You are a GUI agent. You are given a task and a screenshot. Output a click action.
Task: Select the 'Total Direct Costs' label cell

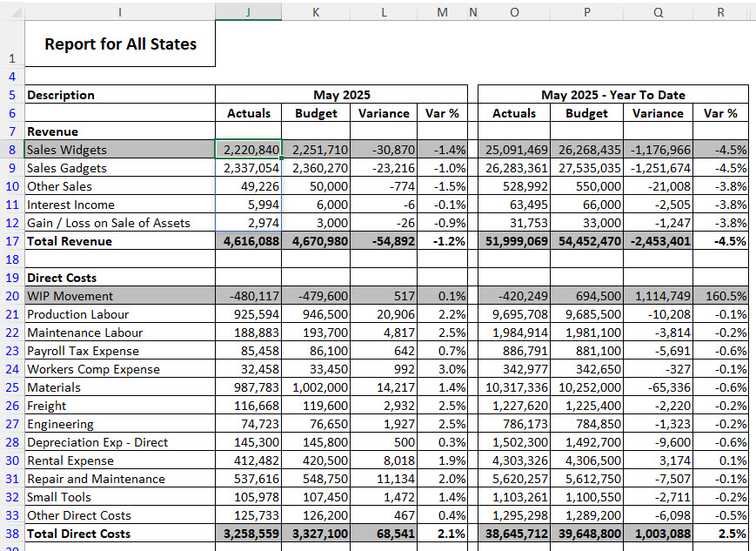(120, 534)
